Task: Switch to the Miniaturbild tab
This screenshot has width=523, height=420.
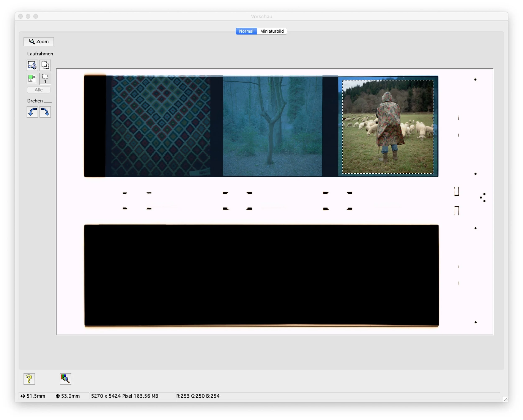Action: pyautogui.click(x=272, y=31)
